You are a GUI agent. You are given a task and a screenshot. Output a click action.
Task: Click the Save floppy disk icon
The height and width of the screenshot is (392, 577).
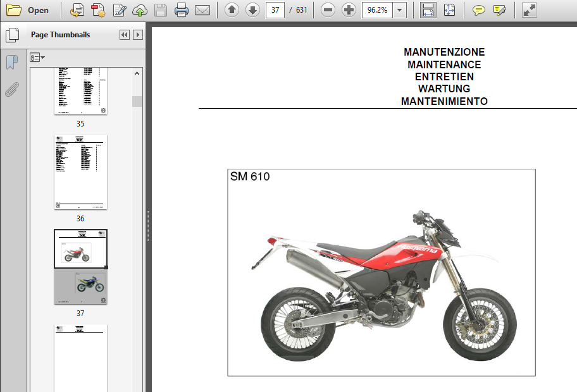pos(161,10)
